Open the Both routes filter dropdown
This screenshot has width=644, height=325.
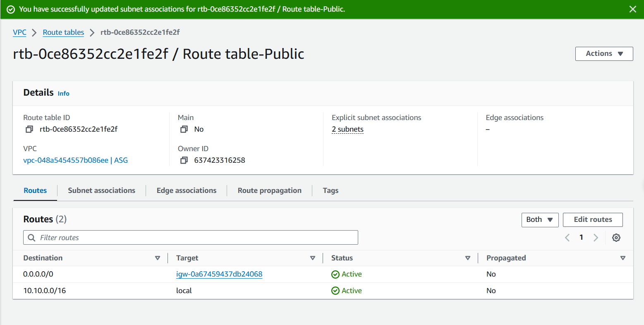(540, 219)
